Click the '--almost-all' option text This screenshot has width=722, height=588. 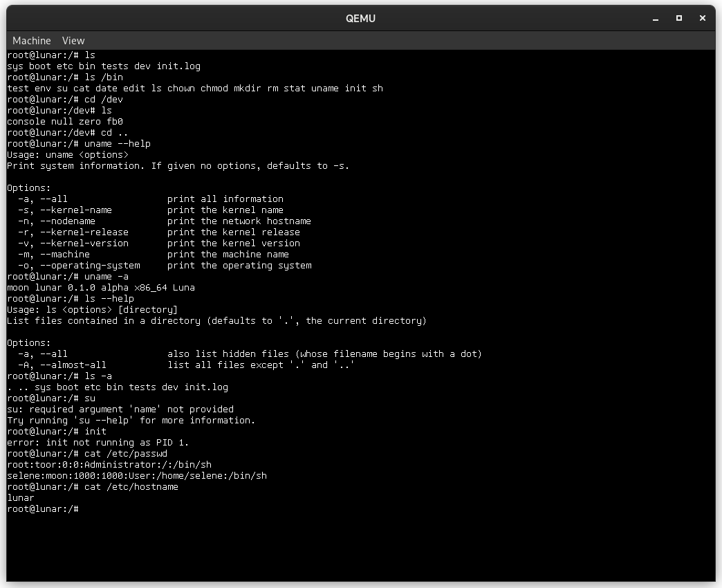pyautogui.click(x=73, y=365)
